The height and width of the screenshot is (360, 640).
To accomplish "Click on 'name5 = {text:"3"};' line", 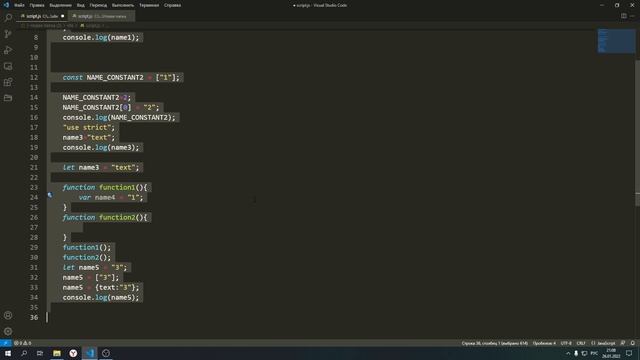I will point(101,288).
